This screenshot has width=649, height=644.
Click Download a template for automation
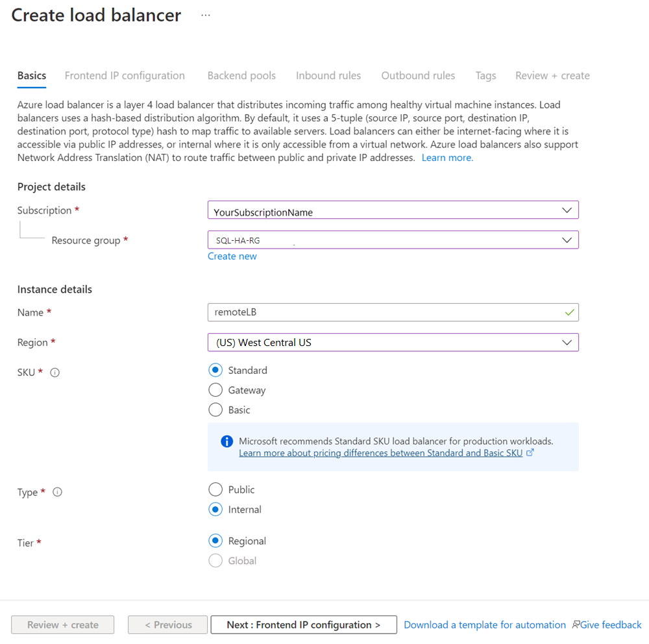coord(484,625)
